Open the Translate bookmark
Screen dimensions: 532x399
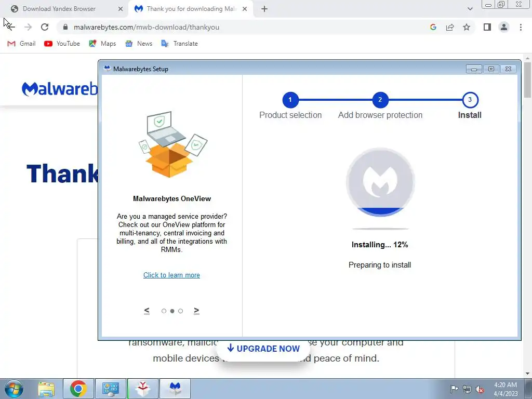(179, 44)
